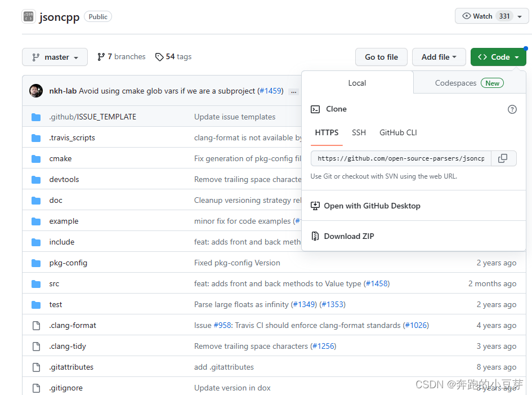Click the Download ZIP icon
This screenshot has height=395, width=532.
pyautogui.click(x=315, y=236)
